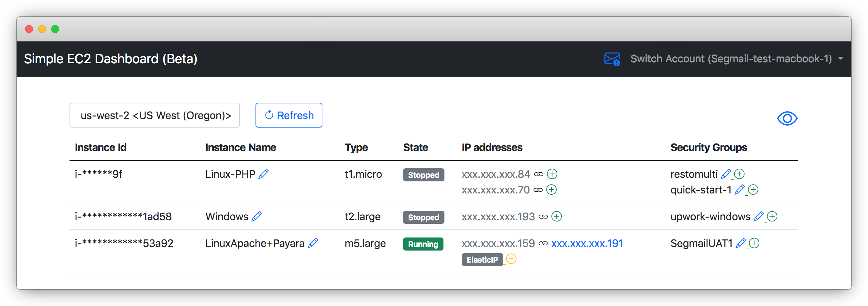Viewport: 868px width, 306px height.
Task: Select instance id ending 9f
Action: (x=99, y=174)
